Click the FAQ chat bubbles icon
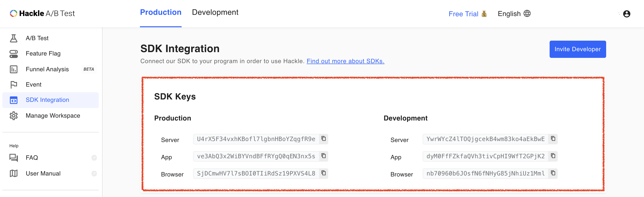The image size is (644, 197). (13, 158)
